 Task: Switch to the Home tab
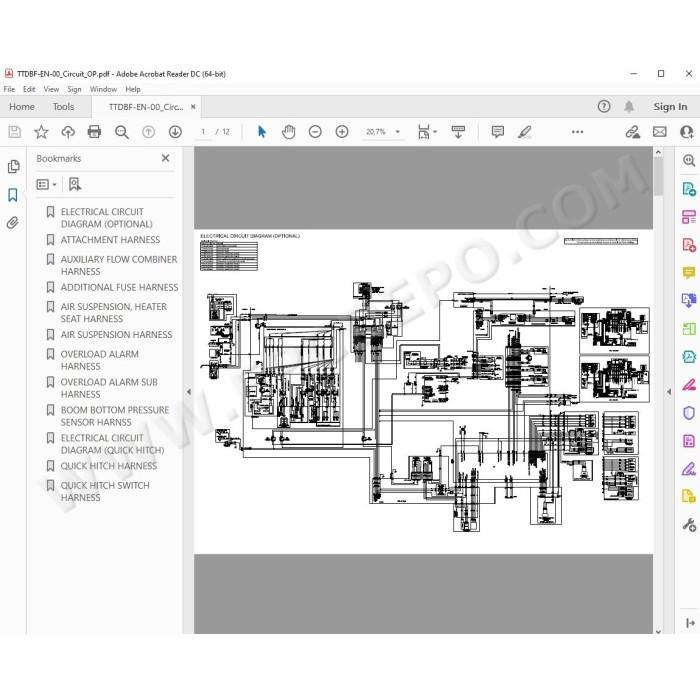(22, 107)
